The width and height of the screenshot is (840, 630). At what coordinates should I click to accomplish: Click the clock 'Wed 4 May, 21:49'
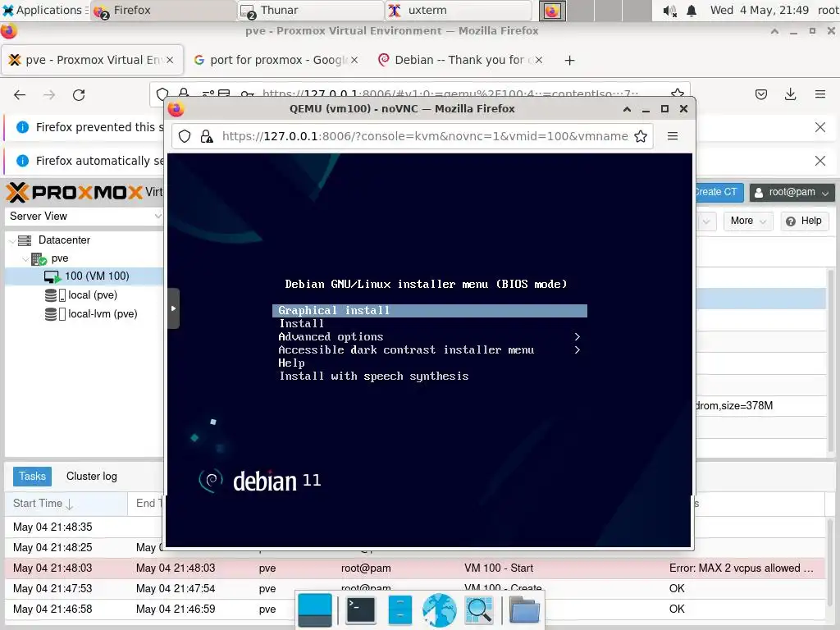759,10
